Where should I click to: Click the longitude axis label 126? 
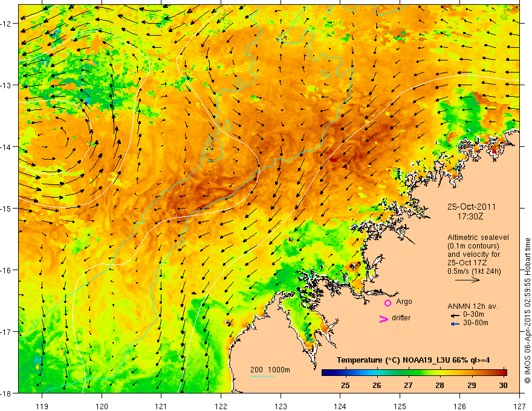point(459,406)
